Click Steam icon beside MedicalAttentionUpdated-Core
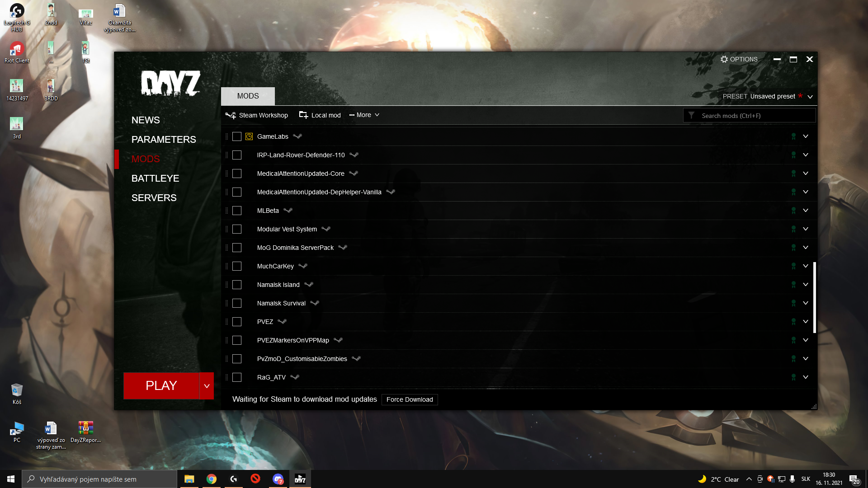This screenshot has width=868, height=488. click(x=354, y=173)
